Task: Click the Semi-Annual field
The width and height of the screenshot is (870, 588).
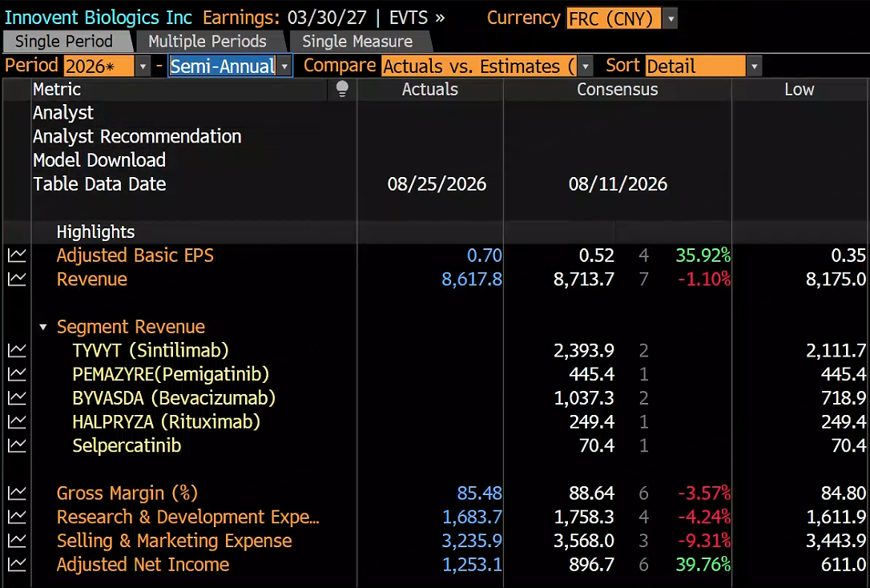Action: tap(223, 66)
